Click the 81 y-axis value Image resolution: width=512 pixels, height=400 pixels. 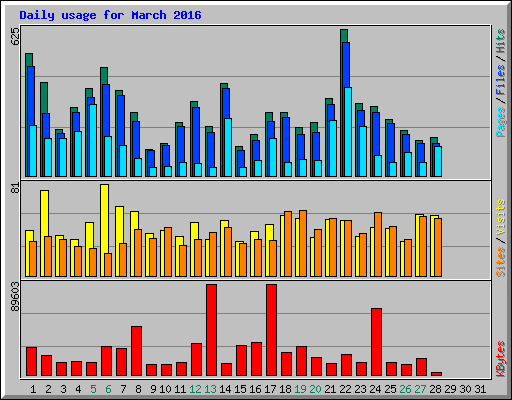[15, 188]
